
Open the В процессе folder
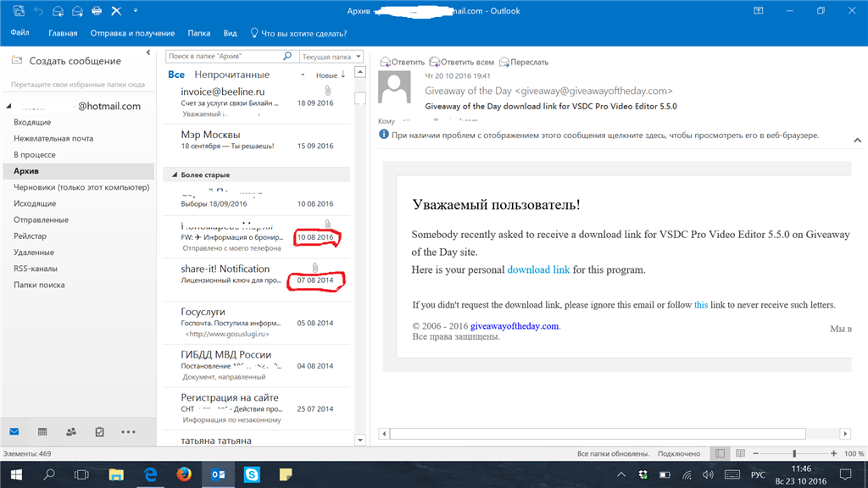(34, 154)
